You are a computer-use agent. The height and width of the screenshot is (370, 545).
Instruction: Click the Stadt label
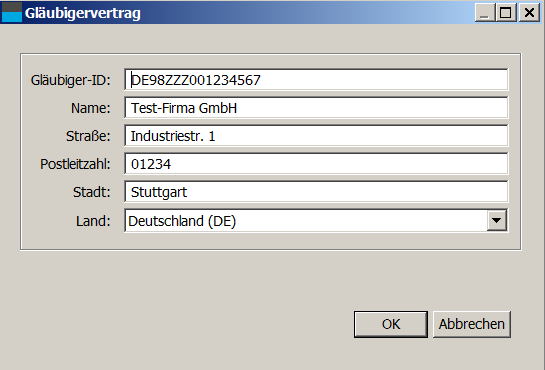[92, 192]
